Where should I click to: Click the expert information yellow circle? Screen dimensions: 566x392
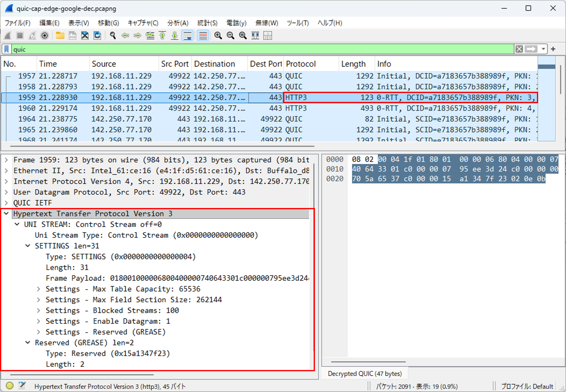pos(10,385)
